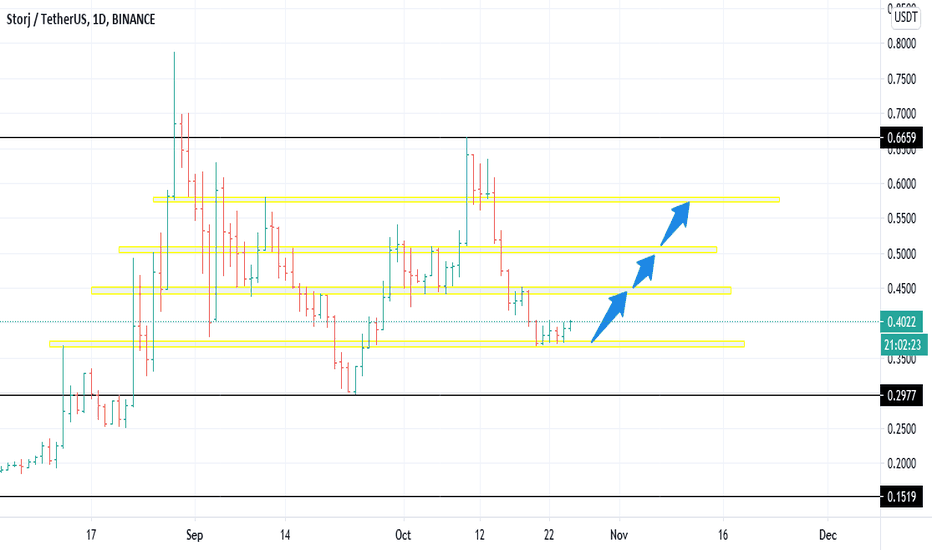Select the black horizontal line at 0.1519
The width and height of the screenshot is (932, 550).
coord(440,496)
